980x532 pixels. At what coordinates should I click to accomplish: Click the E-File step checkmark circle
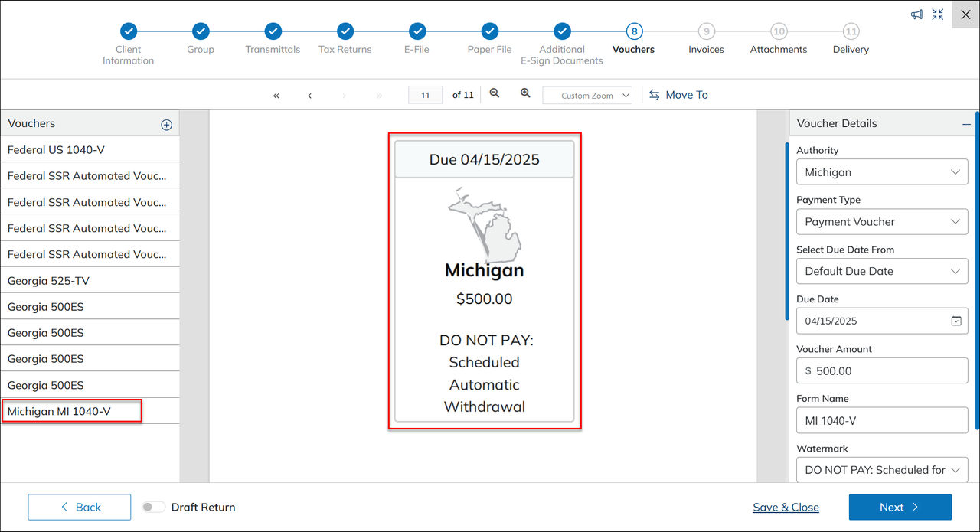coord(417,31)
